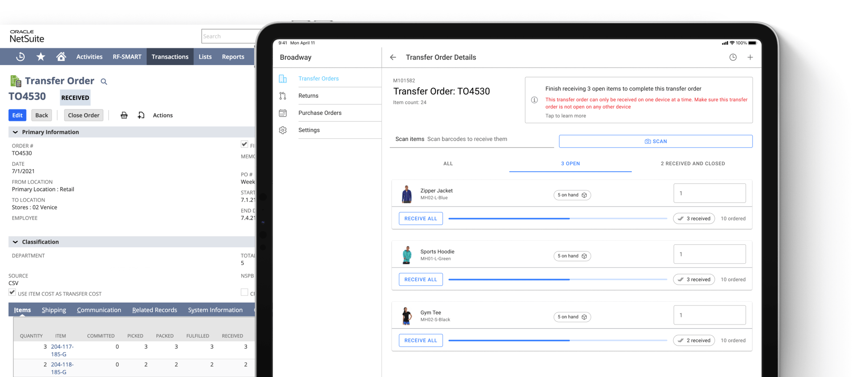Click the Transfer Order record icon
Screen dimensions: 868x377
[16, 81]
